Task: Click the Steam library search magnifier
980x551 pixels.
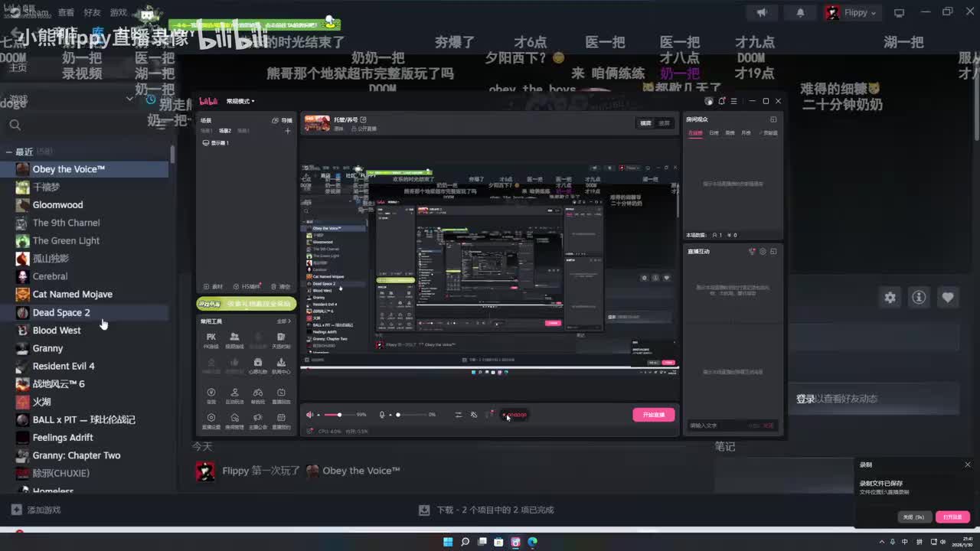Action: 15,125
